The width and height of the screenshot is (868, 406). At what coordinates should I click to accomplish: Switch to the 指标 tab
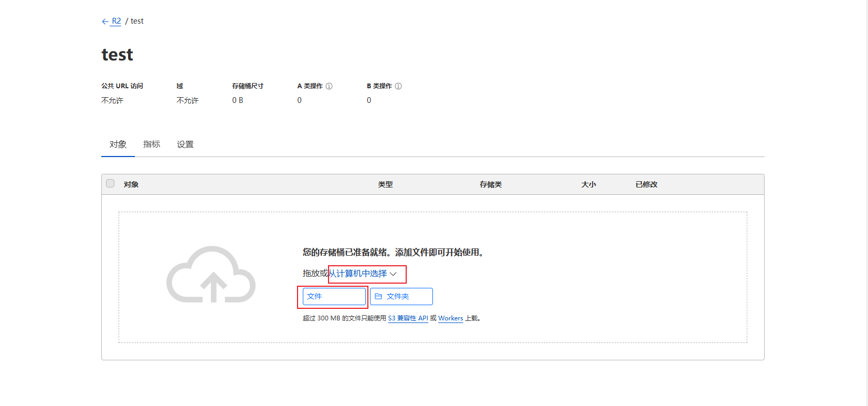point(152,144)
